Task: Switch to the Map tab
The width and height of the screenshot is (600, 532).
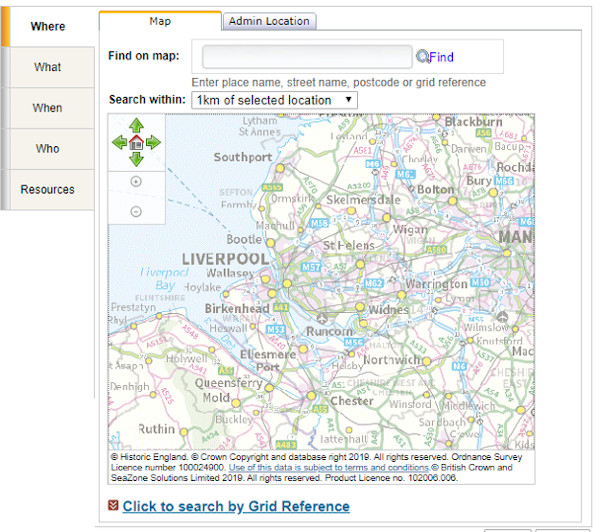Action: coord(160,21)
